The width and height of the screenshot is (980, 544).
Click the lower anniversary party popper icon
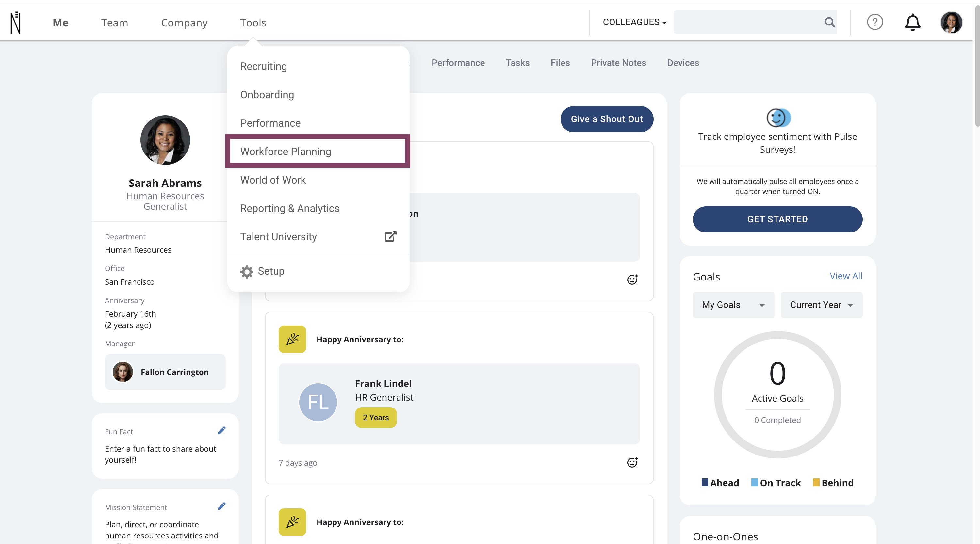click(x=292, y=522)
